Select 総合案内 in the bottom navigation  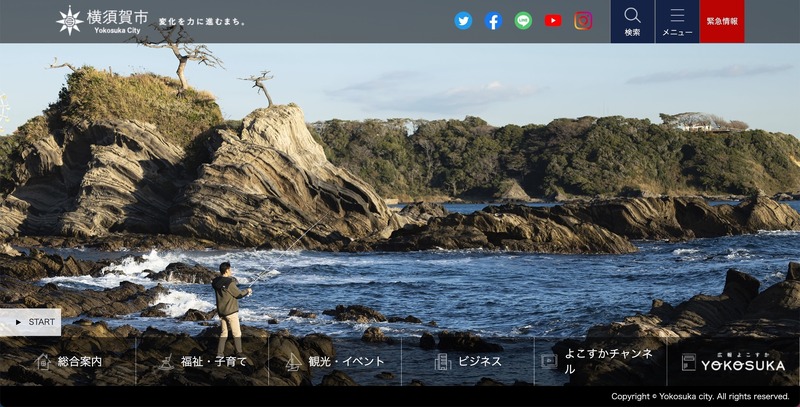coord(79,362)
